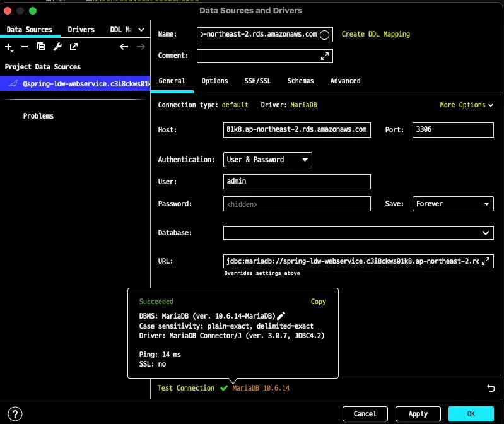Switch to the Drivers tab
504x424 pixels.
click(x=81, y=30)
